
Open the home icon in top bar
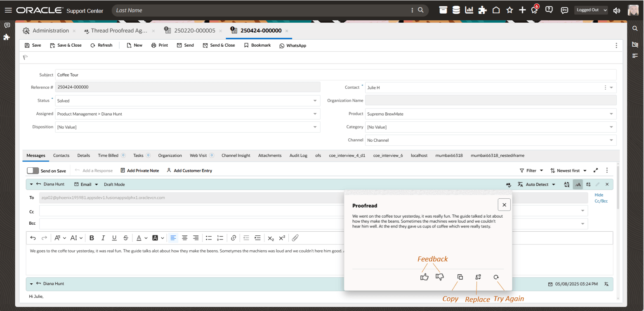click(x=496, y=10)
